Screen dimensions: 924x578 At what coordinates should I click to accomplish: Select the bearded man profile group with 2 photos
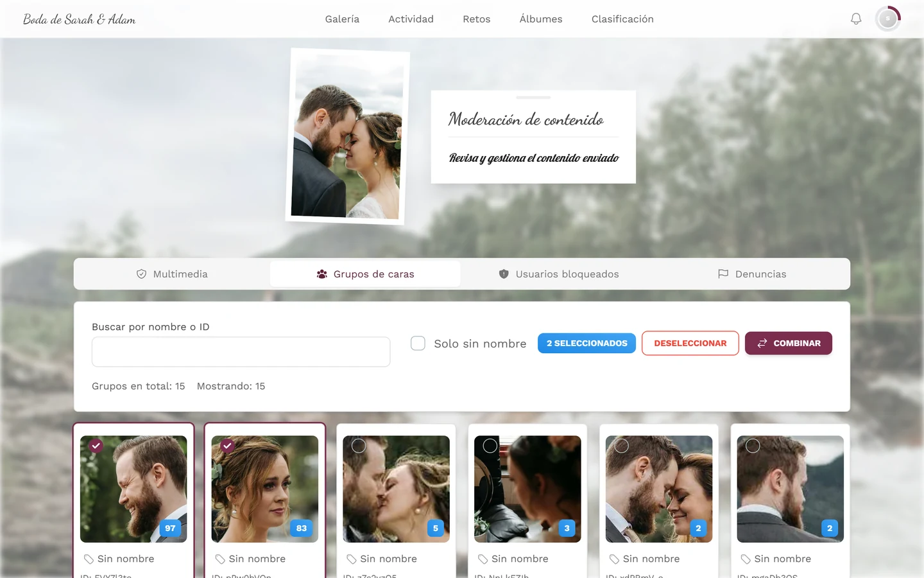coord(753,446)
